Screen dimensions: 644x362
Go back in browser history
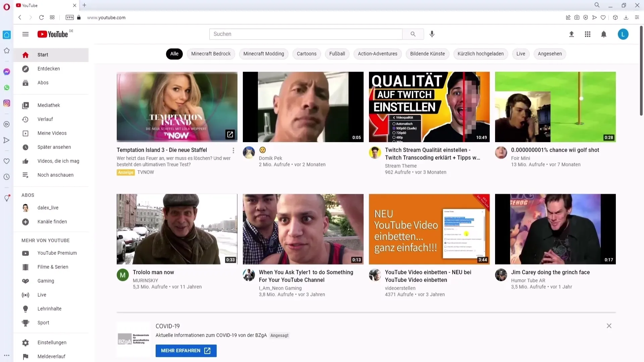[x=20, y=17]
